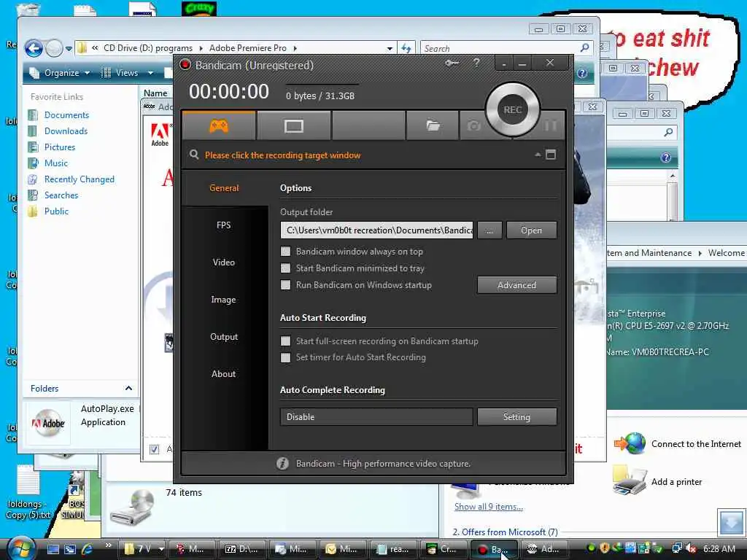The image size is (747, 560).
Task: Open Documents in Favorite Links
Action: (66, 114)
